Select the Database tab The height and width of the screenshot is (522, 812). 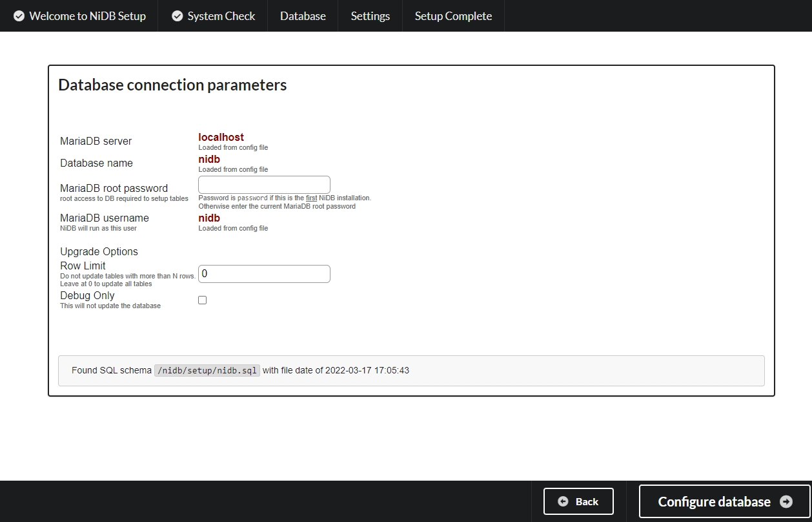coord(303,16)
